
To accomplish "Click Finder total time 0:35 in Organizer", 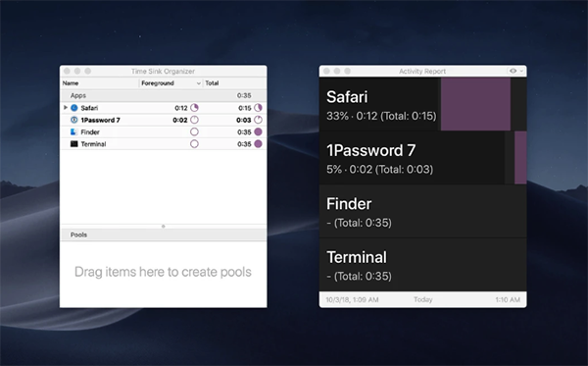I will 244,132.
